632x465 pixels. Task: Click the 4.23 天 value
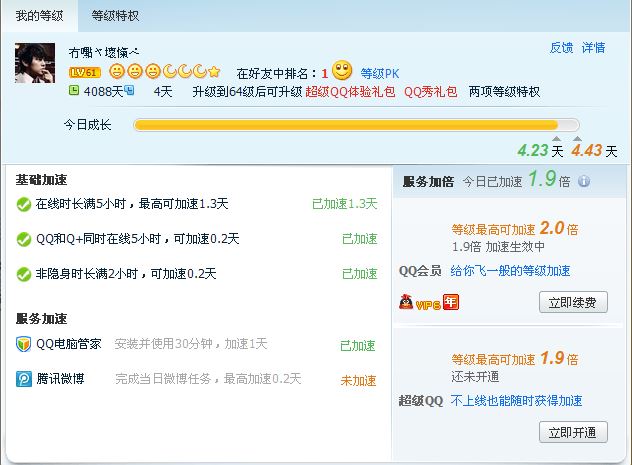click(541, 151)
